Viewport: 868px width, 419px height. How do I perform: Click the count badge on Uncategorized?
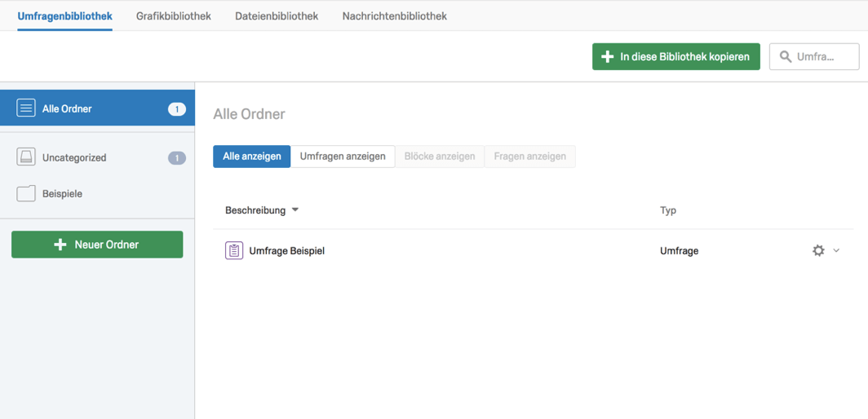click(177, 158)
